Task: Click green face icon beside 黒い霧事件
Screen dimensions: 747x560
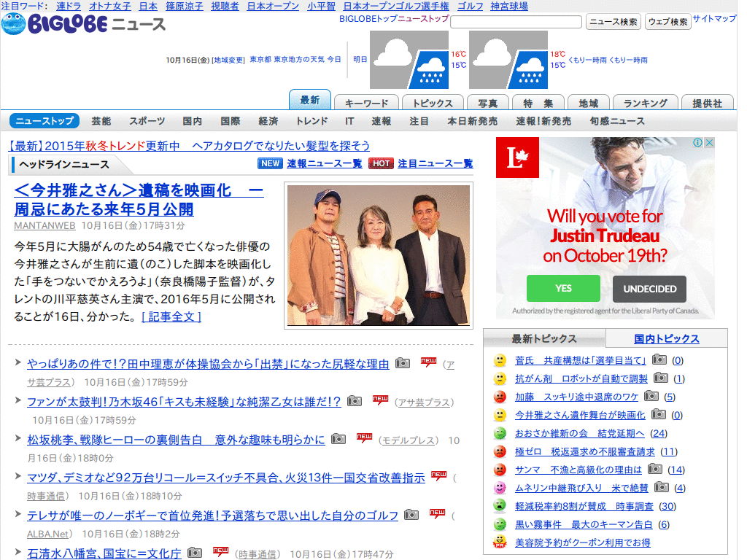Action: pos(500,524)
